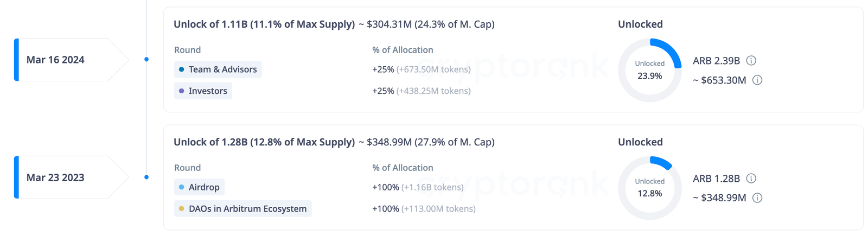Click the Team & Advisors round tag
This screenshot has height=248, width=868.
(x=218, y=69)
